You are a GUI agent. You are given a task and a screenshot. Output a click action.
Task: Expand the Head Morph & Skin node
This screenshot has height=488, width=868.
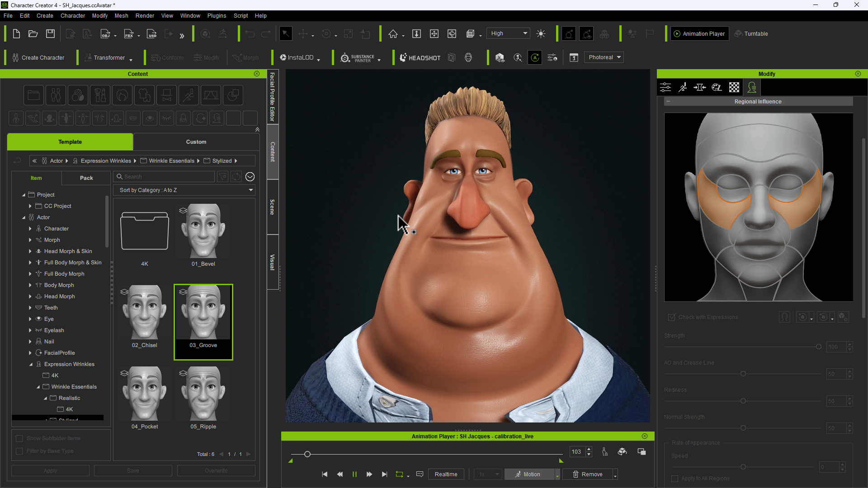(x=30, y=251)
